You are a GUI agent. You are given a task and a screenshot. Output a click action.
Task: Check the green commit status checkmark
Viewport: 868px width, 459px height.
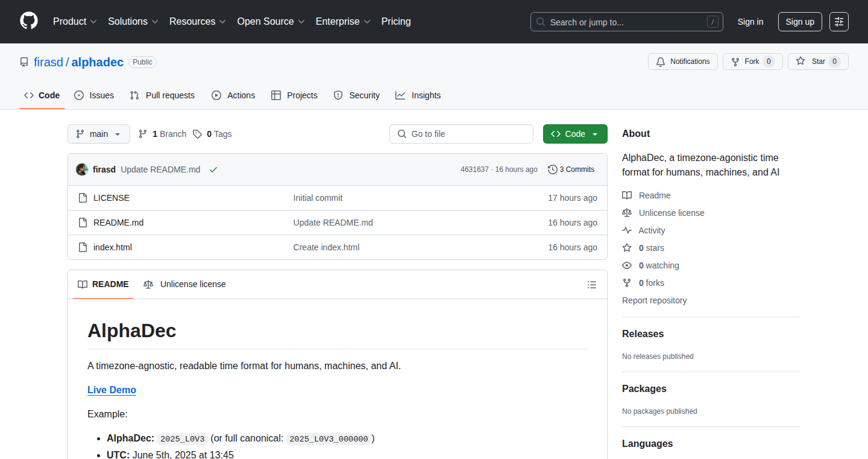click(213, 169)
